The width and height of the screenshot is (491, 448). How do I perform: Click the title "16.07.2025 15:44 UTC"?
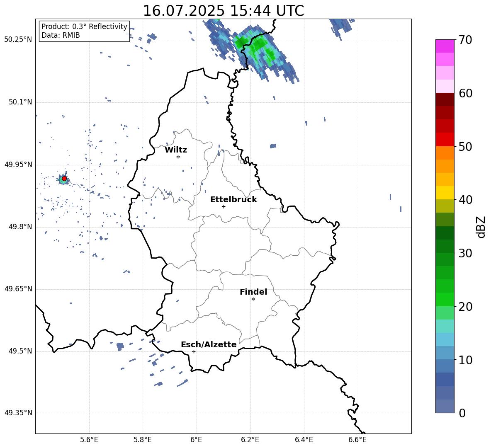point(223,11)
